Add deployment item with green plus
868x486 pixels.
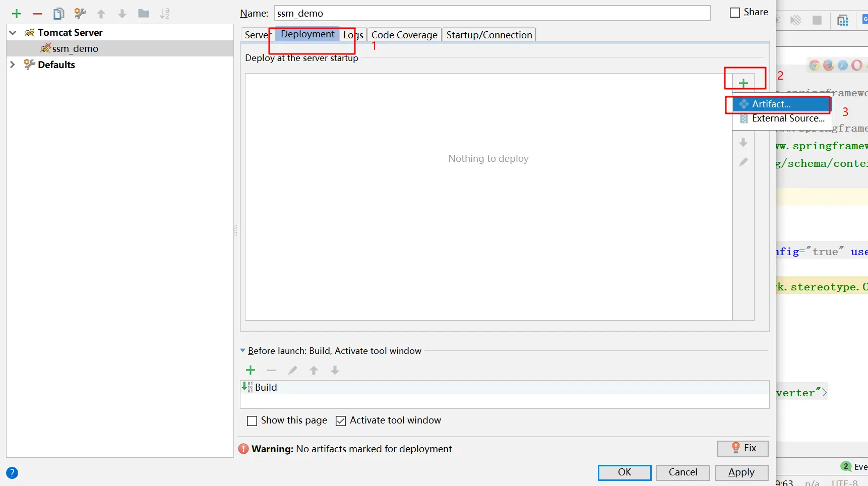click(x=743, y=83)
